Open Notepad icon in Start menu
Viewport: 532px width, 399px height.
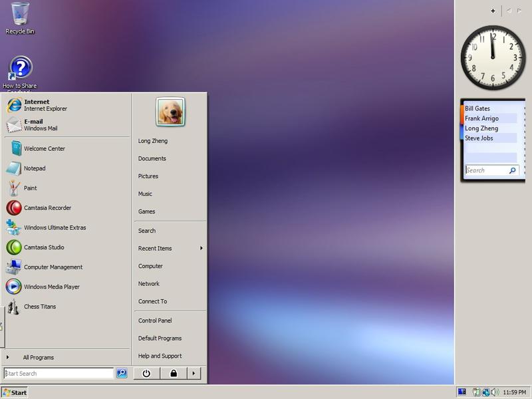pyautogui.click(x=13, y=168)
